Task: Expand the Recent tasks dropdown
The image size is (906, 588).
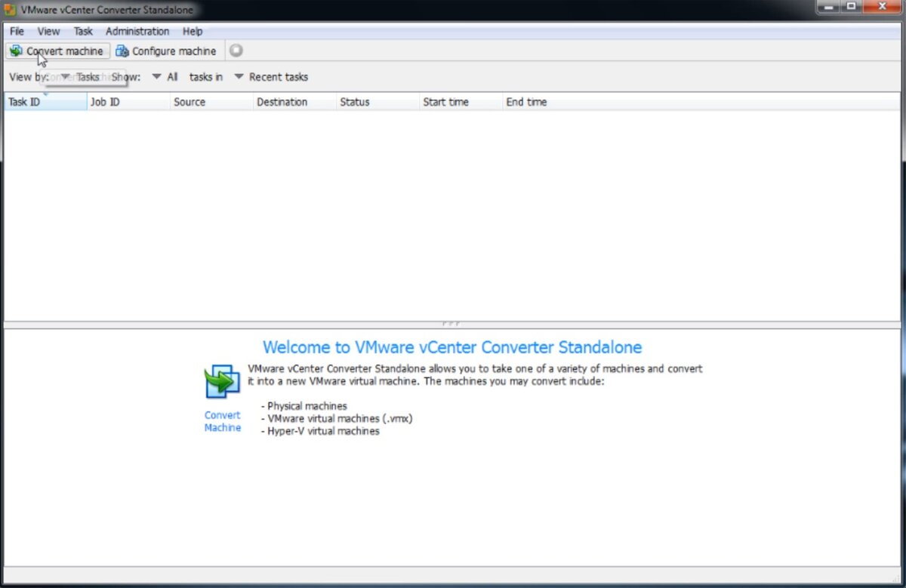Action: pos(270,77)
